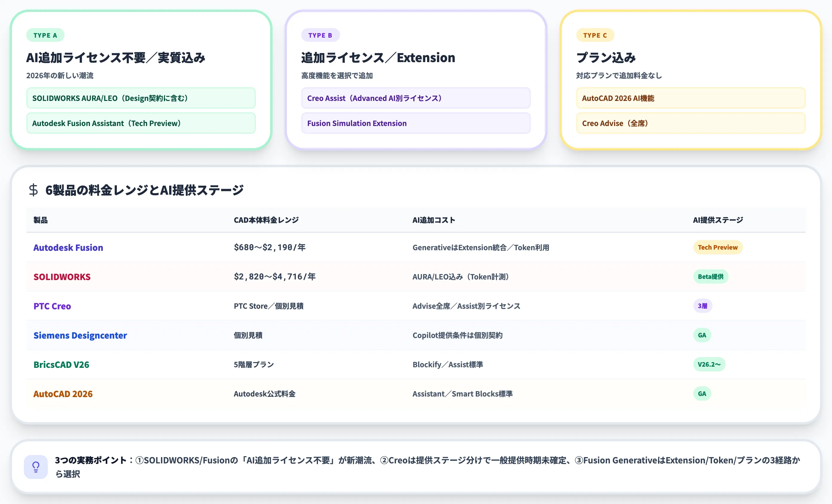
Task: Click AutoCAD 2026 AI機能 item
Action: click(691, 98)
